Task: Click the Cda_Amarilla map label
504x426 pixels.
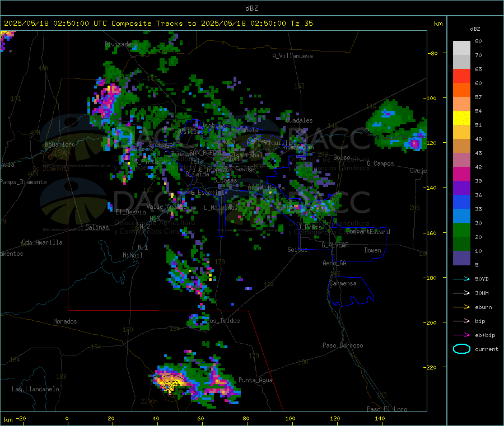Action: pyautogui.click(x=42, y=242)
